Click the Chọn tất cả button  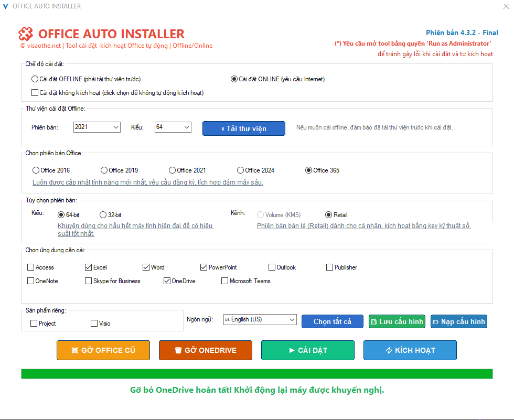(x=333, y=321)
